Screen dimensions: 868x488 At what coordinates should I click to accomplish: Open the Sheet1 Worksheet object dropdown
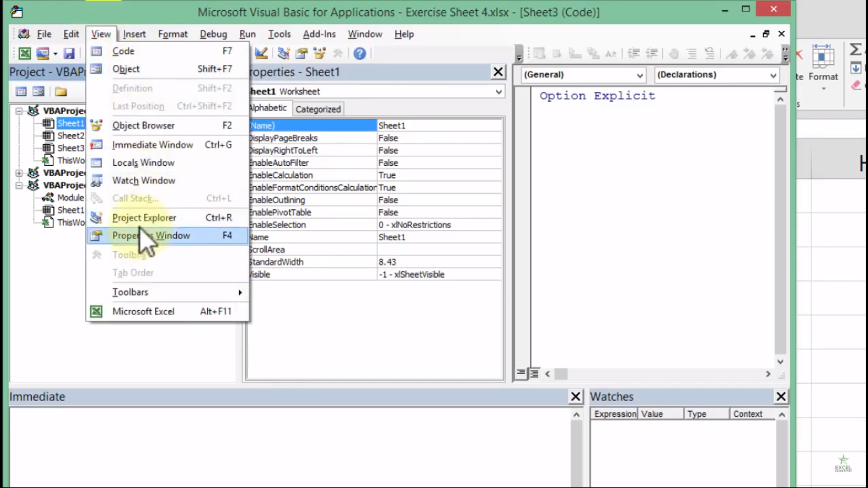(499, 92)
